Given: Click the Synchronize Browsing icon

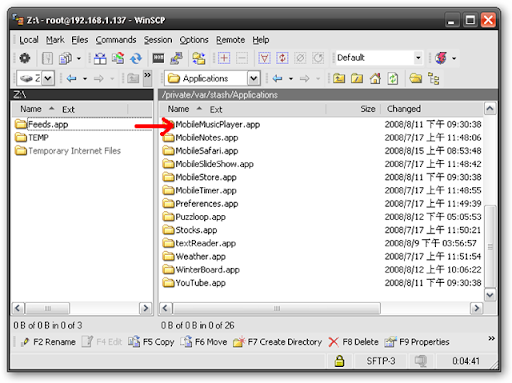Looking at the screenshot, I should 199,58.
